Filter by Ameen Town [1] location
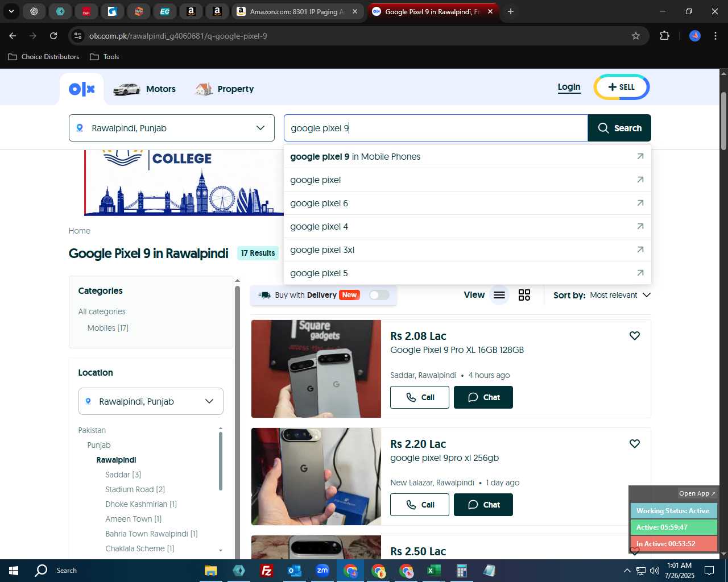The width and height of the screenshot is (728, 582). [134, 519]
